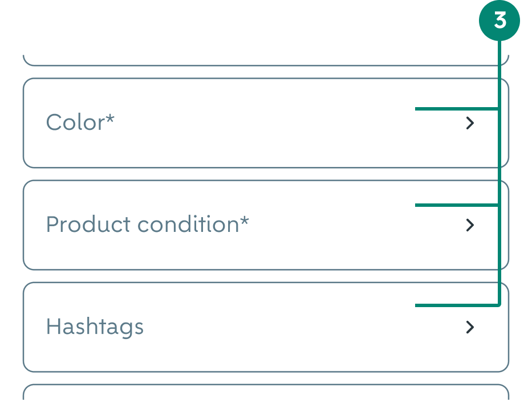Click the asterisk next to Color
The image size is (532, 400).
click(110, 119)
